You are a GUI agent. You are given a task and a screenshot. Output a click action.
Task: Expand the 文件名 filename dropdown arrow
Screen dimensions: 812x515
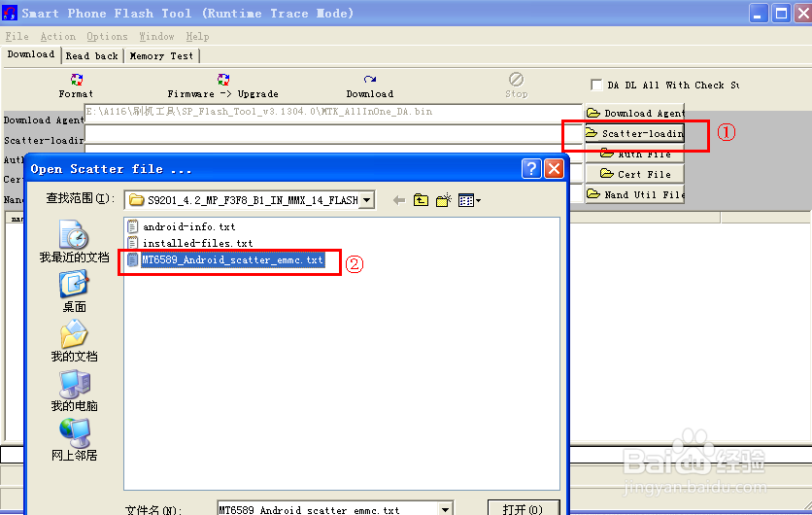tap(446, 509)
